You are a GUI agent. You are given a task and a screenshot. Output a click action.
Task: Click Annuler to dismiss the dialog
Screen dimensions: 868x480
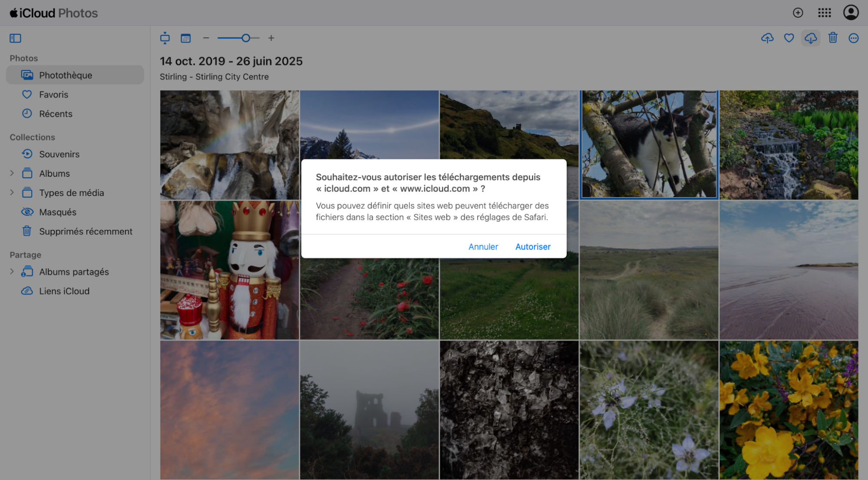(x=483, y=246)
